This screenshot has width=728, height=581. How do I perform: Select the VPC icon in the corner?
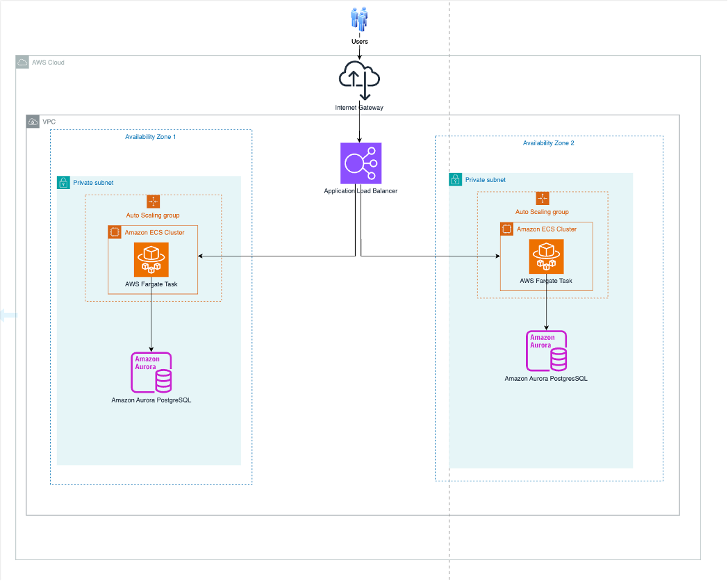click(x=32, y=121)
